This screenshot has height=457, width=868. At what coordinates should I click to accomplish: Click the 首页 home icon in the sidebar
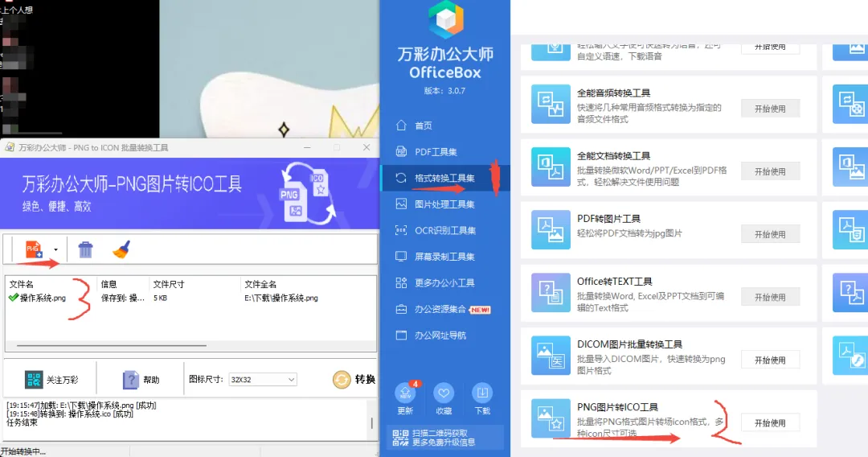[x=401, y=126]
